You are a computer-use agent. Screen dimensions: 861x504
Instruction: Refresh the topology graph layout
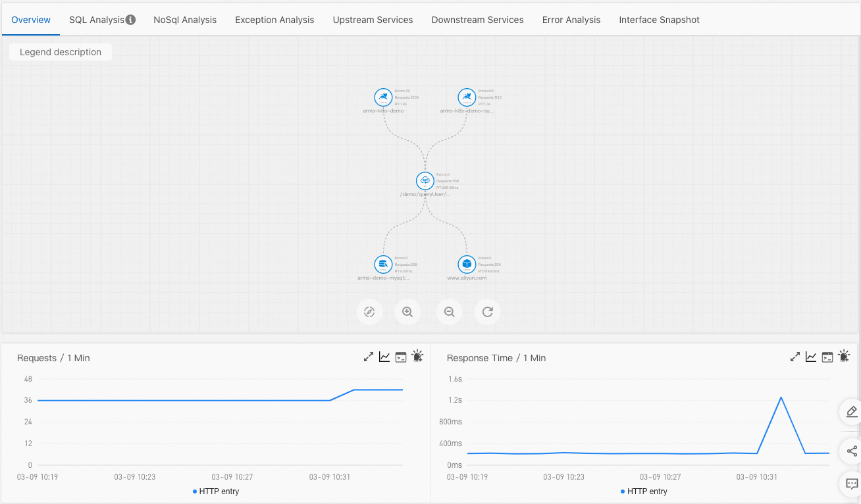487,312
